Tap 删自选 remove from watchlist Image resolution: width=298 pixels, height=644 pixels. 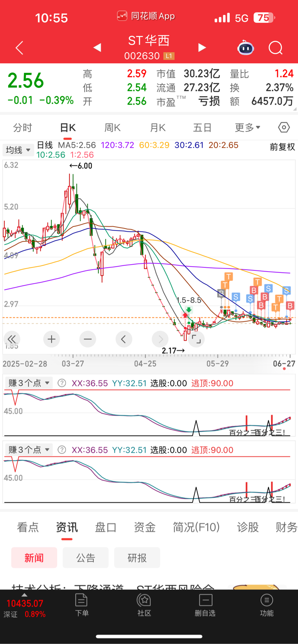click(x=205, y=604)
